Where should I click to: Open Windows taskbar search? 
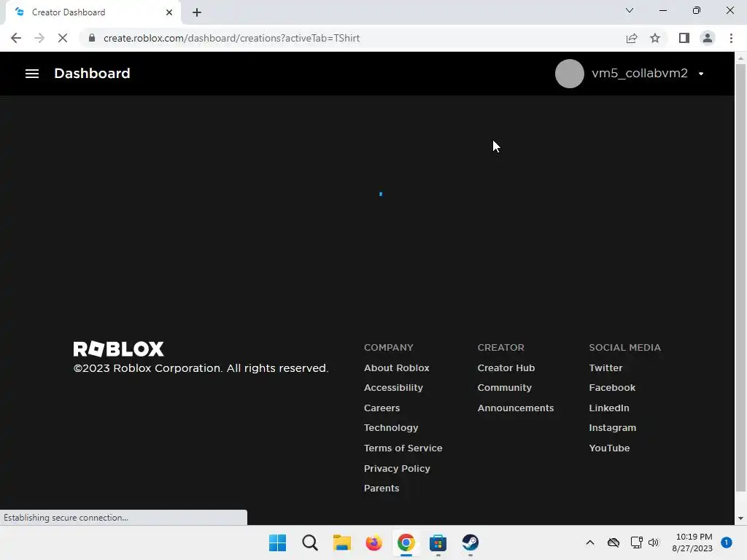[x=309, y=542]
